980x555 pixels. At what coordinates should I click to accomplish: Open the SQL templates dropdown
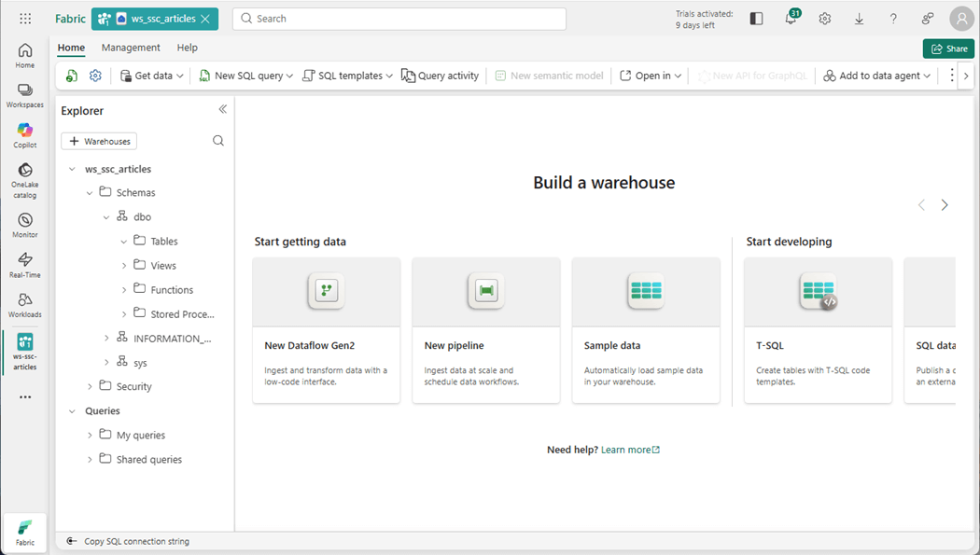coord(347,76)
